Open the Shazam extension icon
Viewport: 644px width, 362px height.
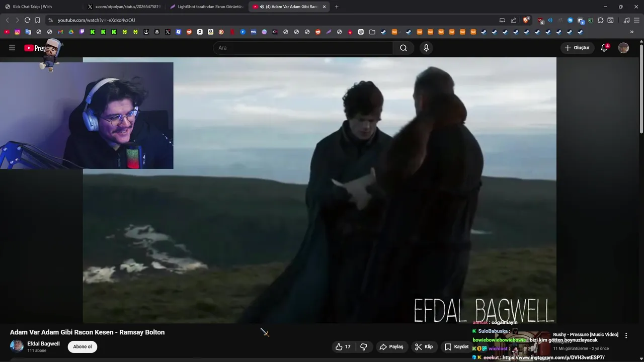[570, 20]
